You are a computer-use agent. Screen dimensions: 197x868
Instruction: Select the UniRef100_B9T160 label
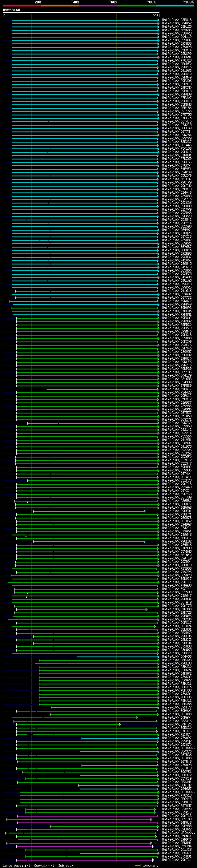[176, 111]
